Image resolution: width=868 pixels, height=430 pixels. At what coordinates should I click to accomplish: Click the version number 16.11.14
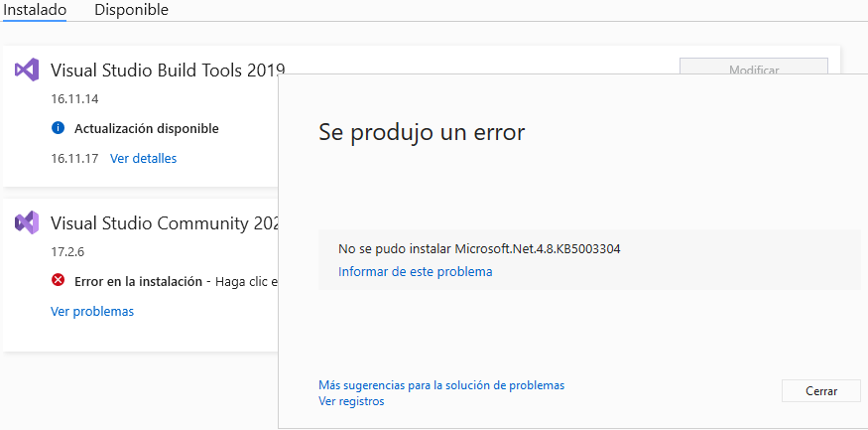(74, 99)
